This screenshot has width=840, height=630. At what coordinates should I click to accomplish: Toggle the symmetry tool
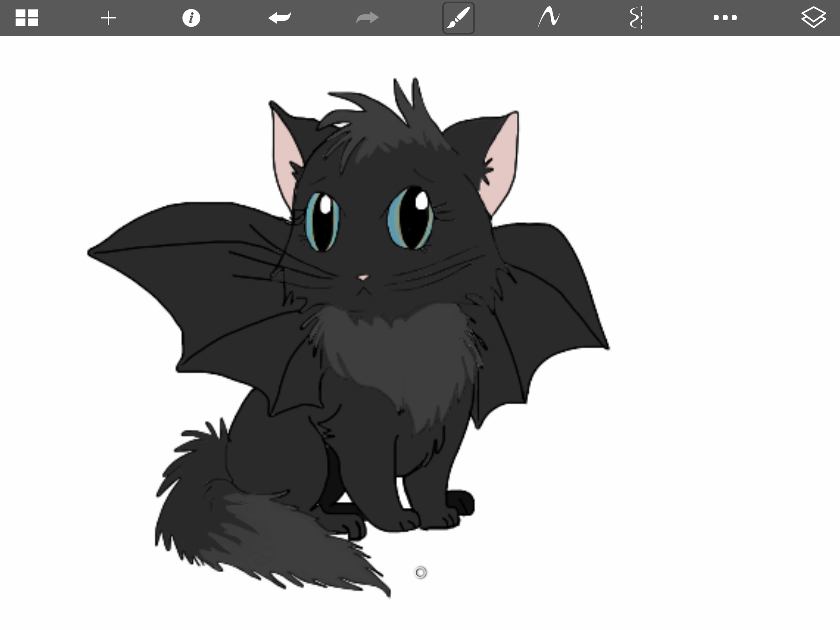tap(637, 18)
